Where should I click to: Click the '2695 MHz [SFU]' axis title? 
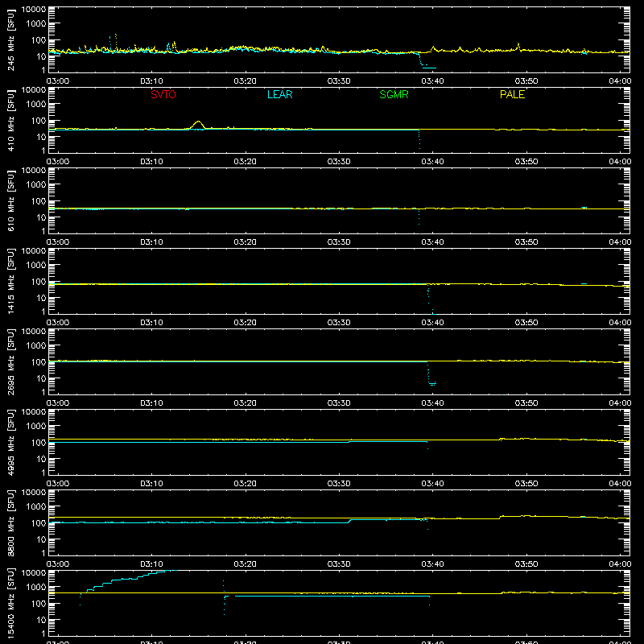point(11,361)
